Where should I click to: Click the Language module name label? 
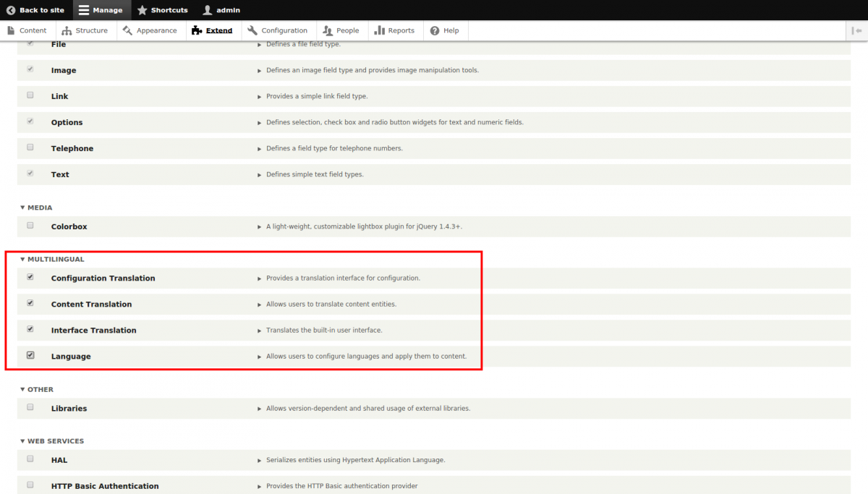coord(71,357)
